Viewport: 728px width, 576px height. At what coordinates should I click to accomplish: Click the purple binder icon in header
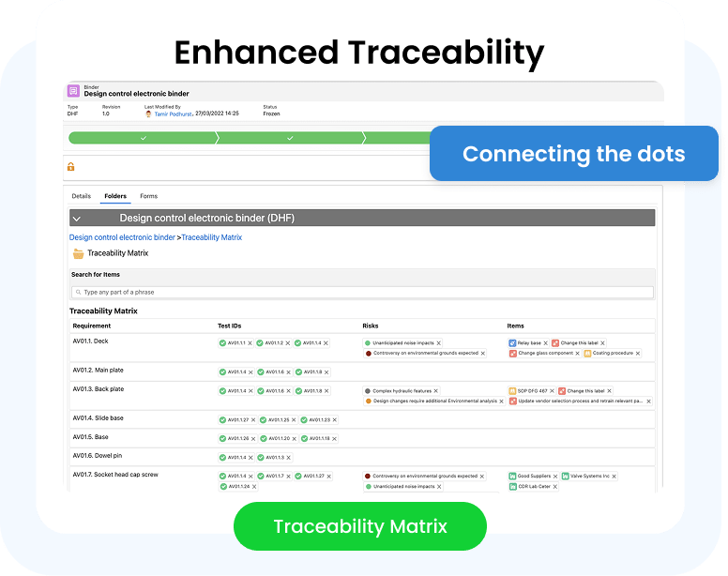point(73,91)
